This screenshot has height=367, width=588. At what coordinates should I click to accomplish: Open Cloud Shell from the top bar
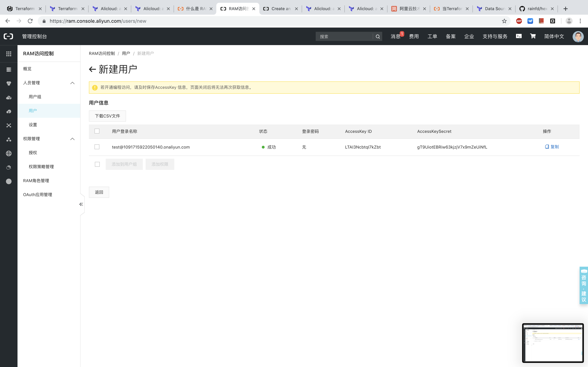pyautogui.click(x=519, y=36)
